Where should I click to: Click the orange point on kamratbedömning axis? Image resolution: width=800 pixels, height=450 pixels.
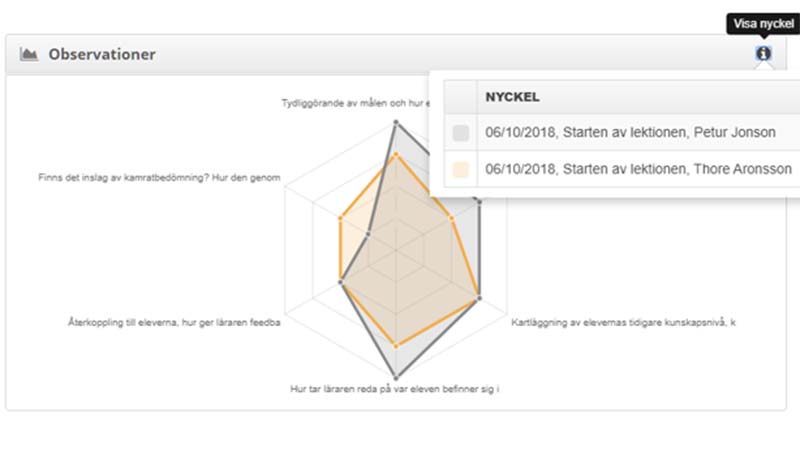(340, 219)
